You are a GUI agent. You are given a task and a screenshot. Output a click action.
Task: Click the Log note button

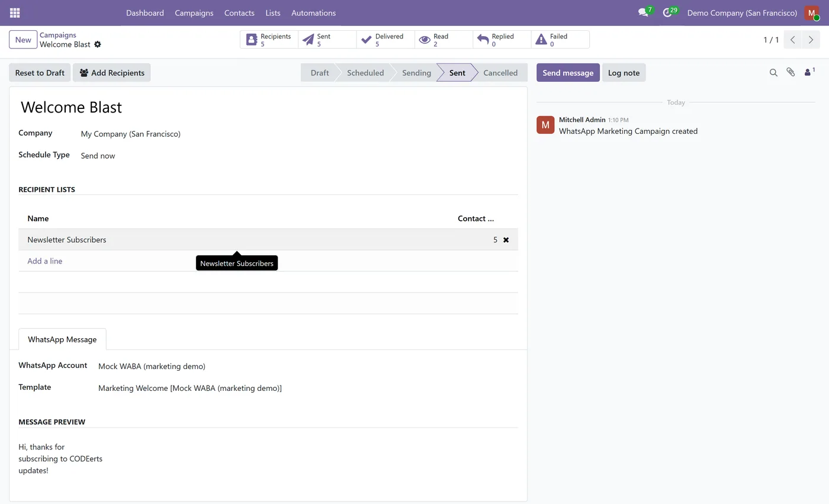[624, 73]
